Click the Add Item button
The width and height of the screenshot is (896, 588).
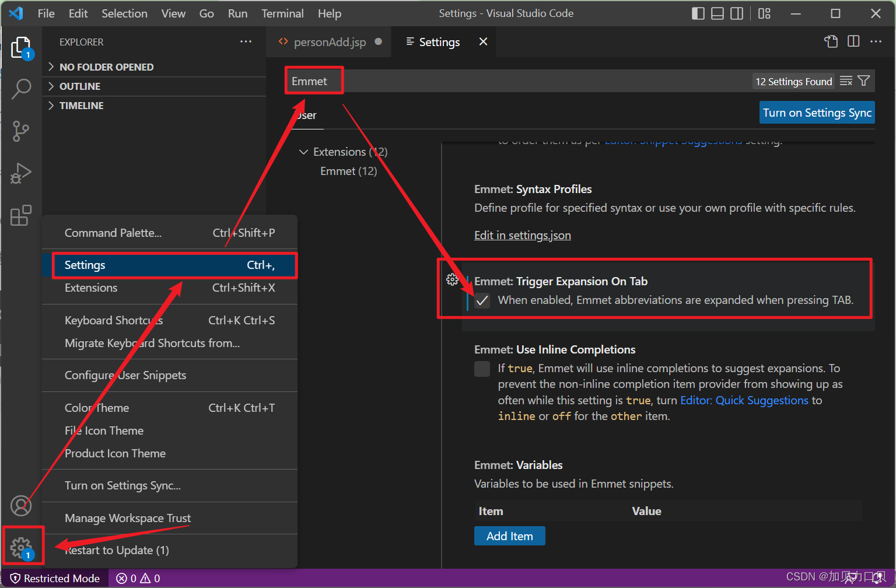510,536
